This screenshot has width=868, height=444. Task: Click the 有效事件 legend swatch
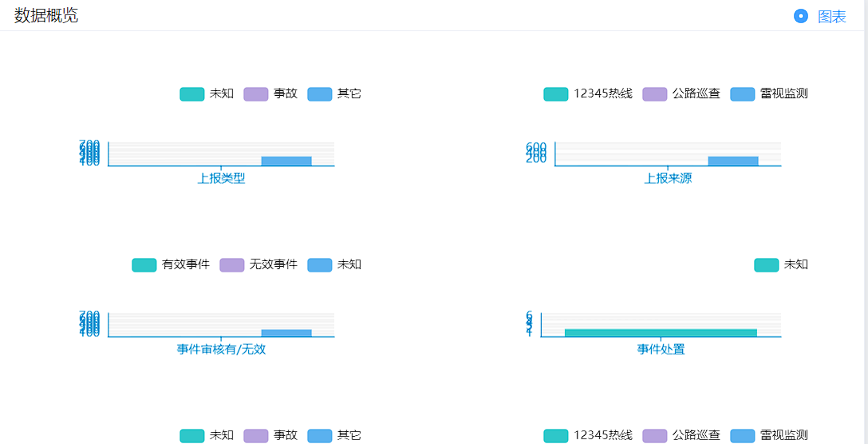[144, 265]
